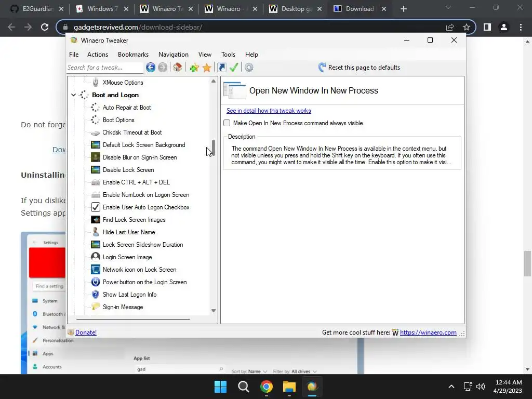The height and width of the screenshot is (399, 532).
Task: Bookmark this page with Chrome star icon
Action: (467, 27)
